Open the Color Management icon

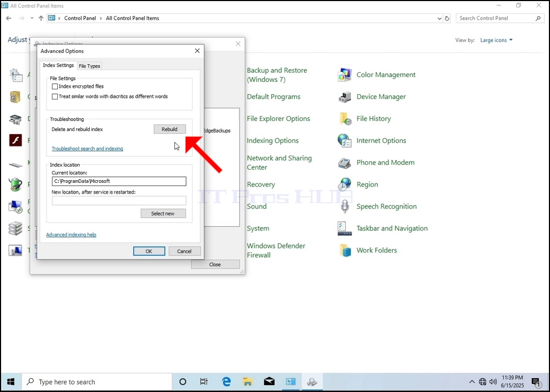[x=345, y=75]
